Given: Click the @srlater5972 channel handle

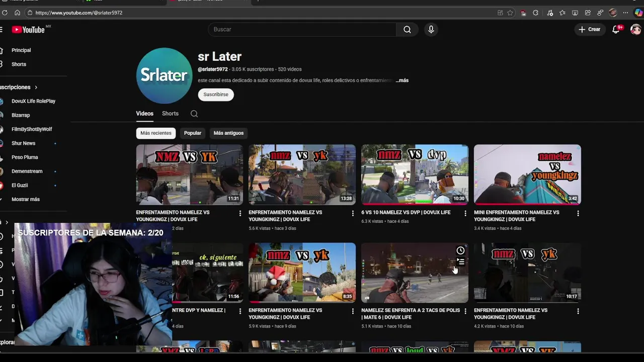Looking at the screenshot, I should click(213, 69).
